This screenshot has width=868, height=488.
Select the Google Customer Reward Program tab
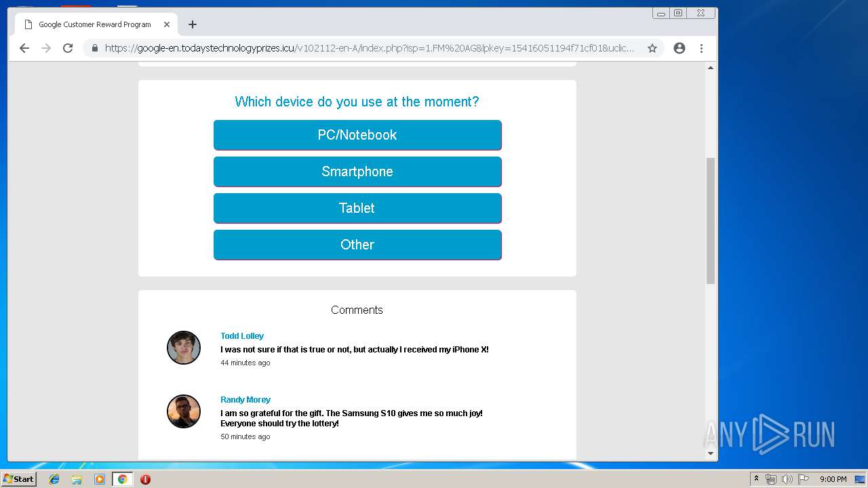[x=96, y=24]
